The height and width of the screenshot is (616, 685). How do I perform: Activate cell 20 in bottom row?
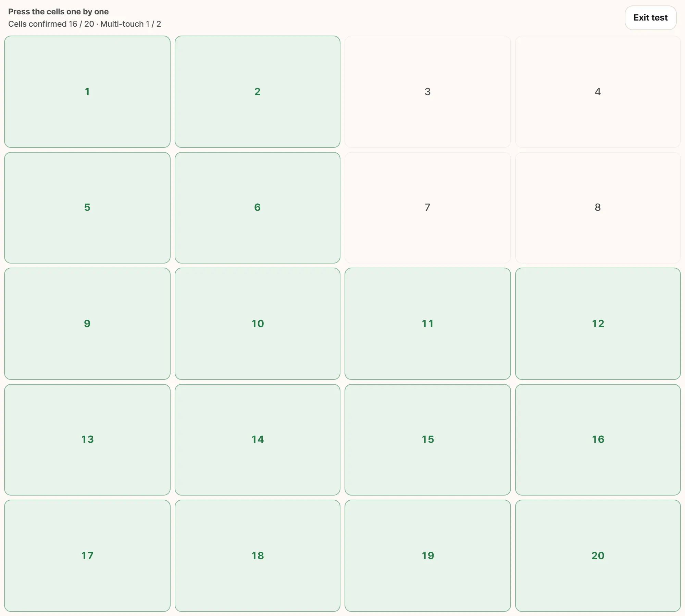pos(598,556)
